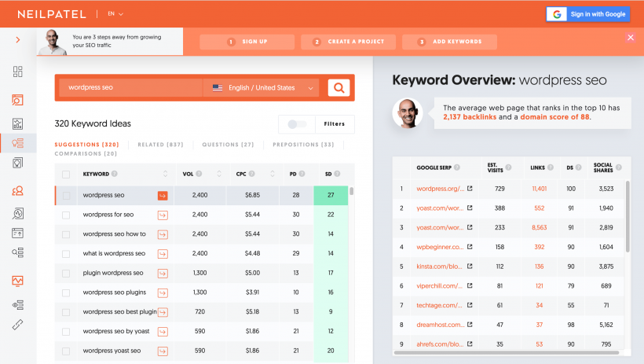
Task: Click the SERP table vertical scrollbar
Action: pyautogui.click(x=628, y=216)
